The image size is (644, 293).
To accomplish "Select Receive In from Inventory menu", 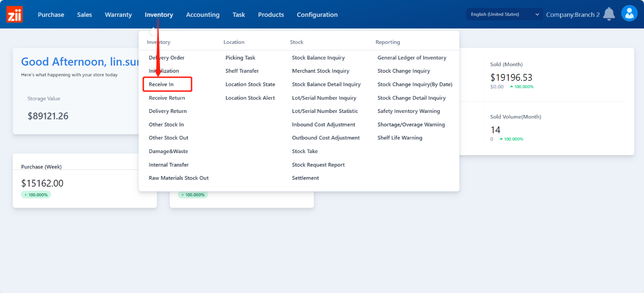I will pyautogui.click(x=161, y=84).
